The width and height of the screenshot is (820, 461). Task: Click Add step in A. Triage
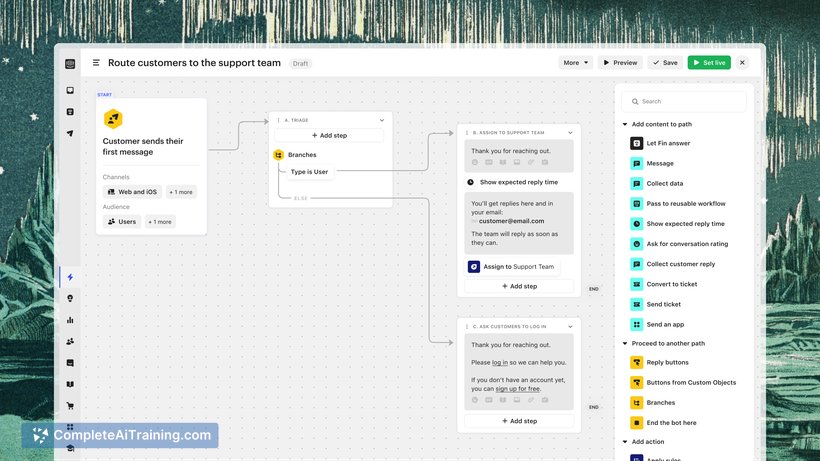pyautogui.click(x=329, y=135)
